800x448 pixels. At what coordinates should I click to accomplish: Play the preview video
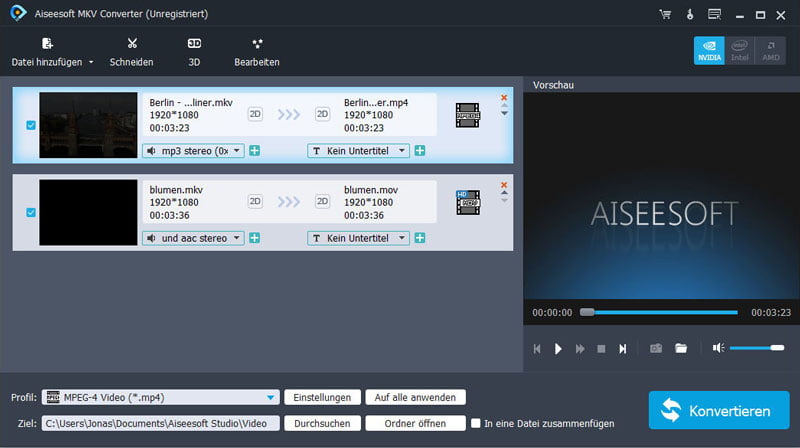click(558, 349)
